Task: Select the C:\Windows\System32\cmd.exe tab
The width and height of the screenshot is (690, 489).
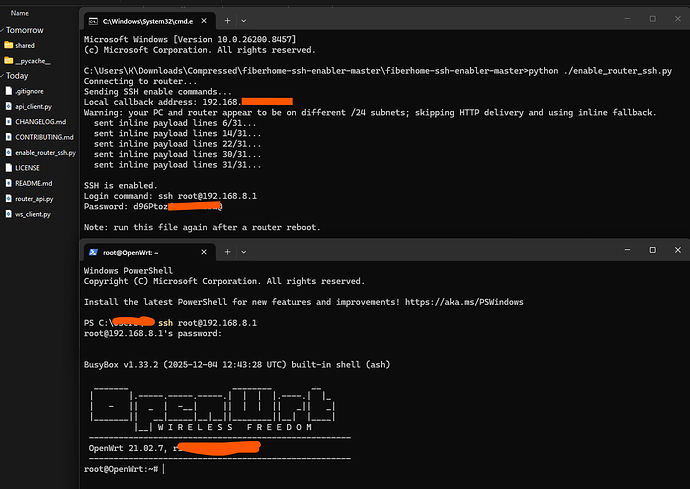Action: click(x=149, y=21)
